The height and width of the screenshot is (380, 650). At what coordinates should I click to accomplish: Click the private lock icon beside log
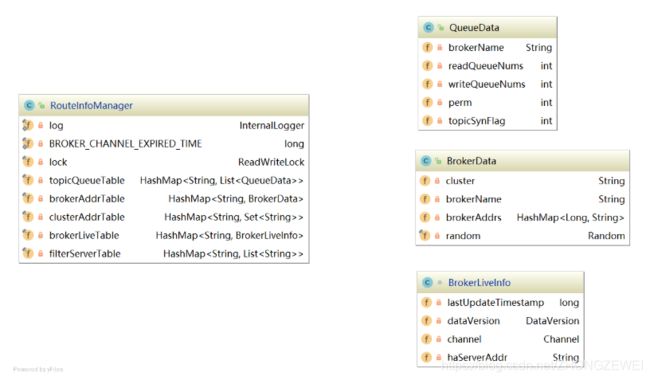41,125
